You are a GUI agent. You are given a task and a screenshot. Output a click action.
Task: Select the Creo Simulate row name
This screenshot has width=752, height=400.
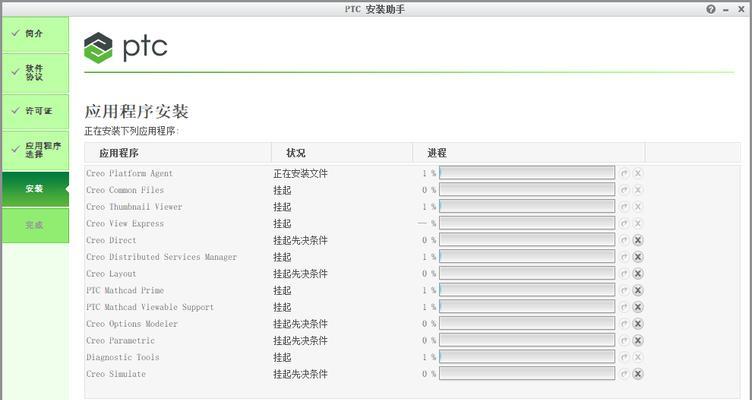(x=116, y=374)
